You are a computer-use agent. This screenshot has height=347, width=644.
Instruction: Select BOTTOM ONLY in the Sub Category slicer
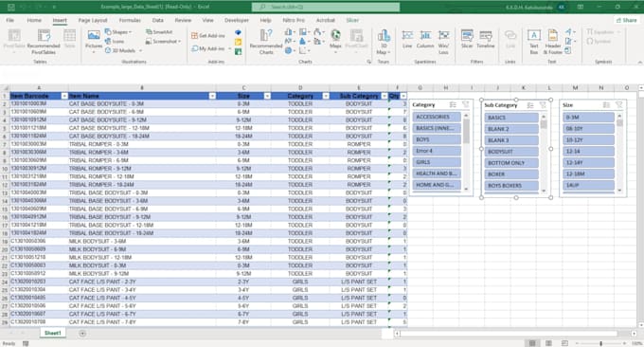tap(511, 163)
